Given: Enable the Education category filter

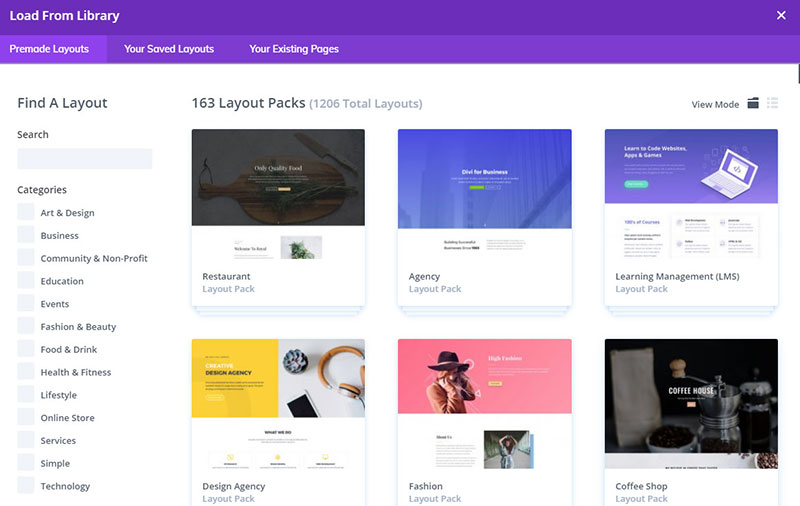Looking at the screenshot, I should pos(26,280).
